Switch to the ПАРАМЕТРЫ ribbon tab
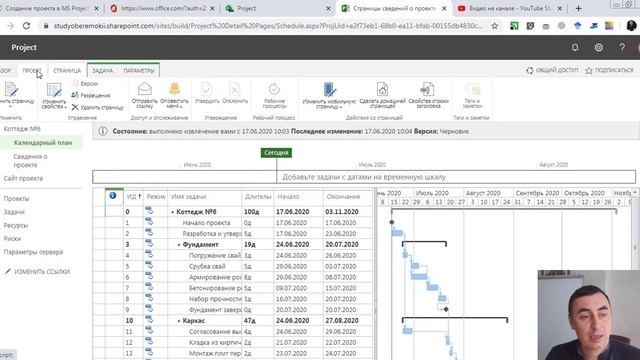Image resolution: width=640 pixels, height=360 pixels. [x=139, y=71]
